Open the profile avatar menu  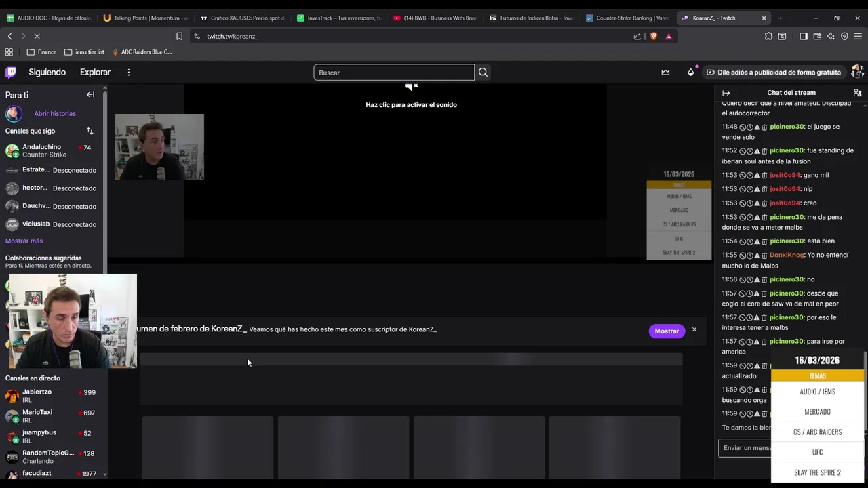point(856,72)
